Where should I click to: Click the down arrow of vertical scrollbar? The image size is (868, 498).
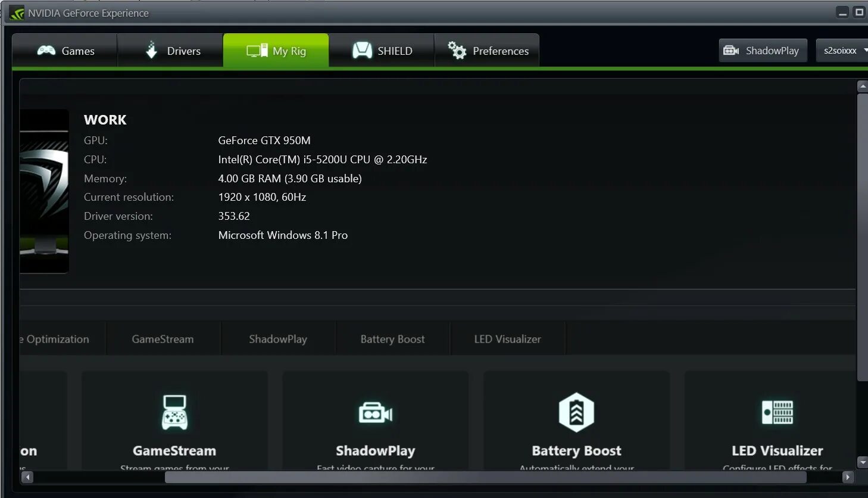click(862, 462)
